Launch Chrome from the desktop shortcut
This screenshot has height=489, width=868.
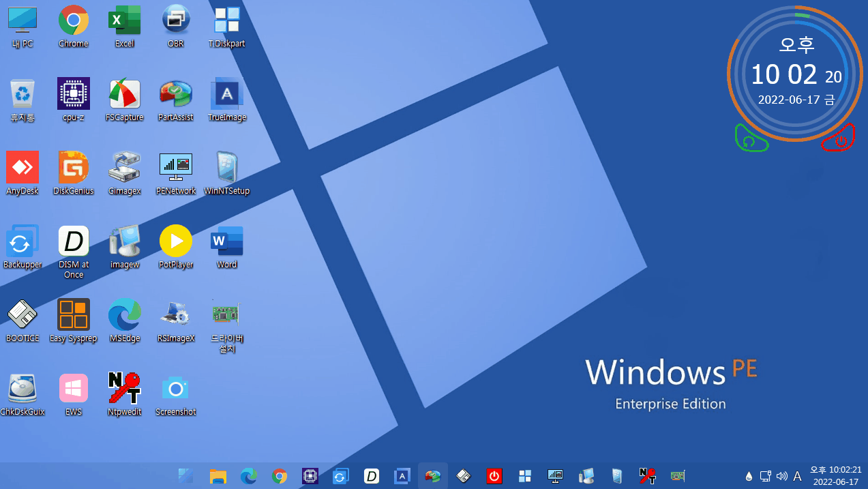[74, 26]
